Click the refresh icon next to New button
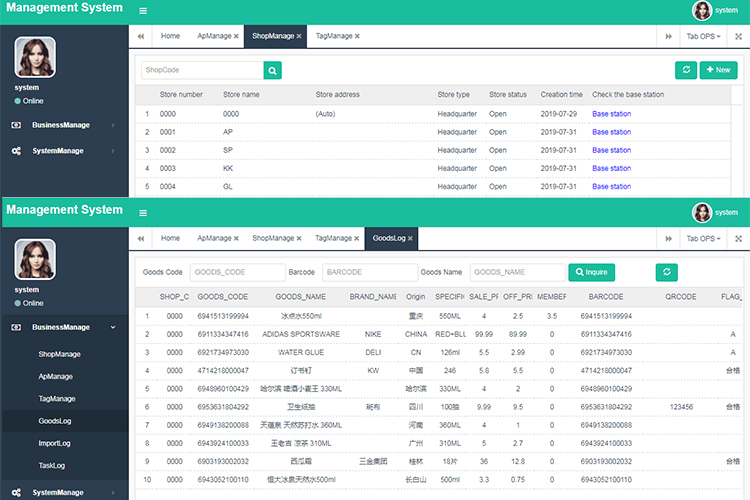Viewport: 750px width, 500px height. click(685, 70)
